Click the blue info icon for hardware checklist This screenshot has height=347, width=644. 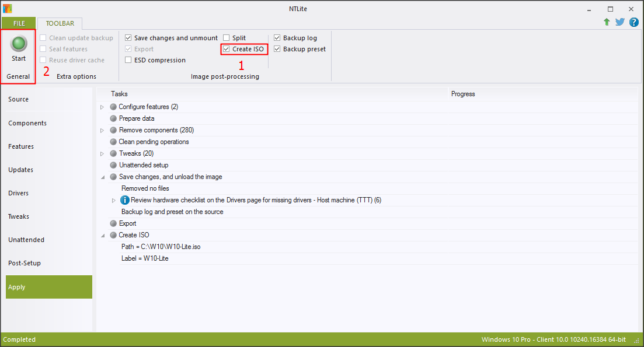pos(124,200)
